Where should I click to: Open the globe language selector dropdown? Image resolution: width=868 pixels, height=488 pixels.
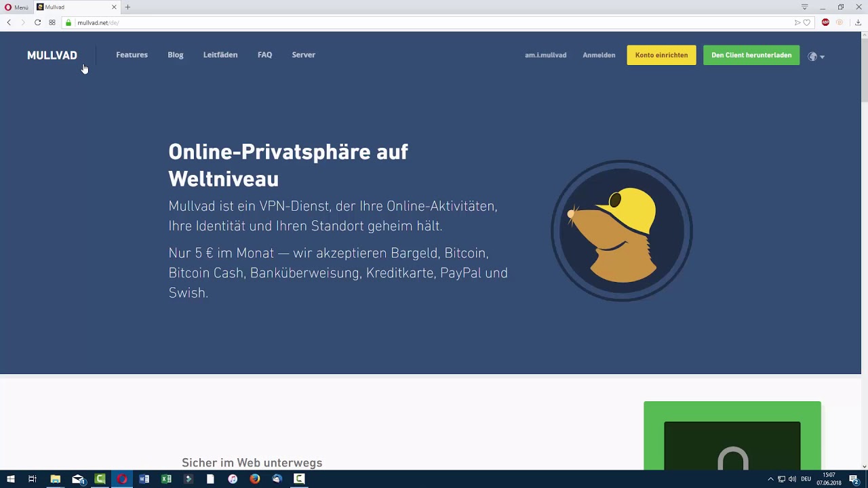(x=816, y=56)
